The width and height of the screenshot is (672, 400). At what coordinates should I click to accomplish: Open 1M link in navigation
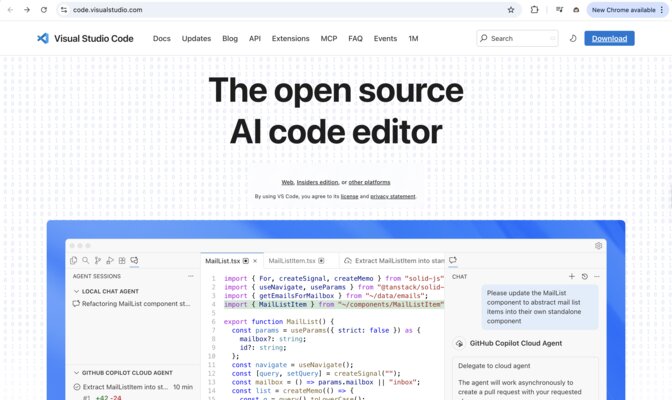(413, 38)
